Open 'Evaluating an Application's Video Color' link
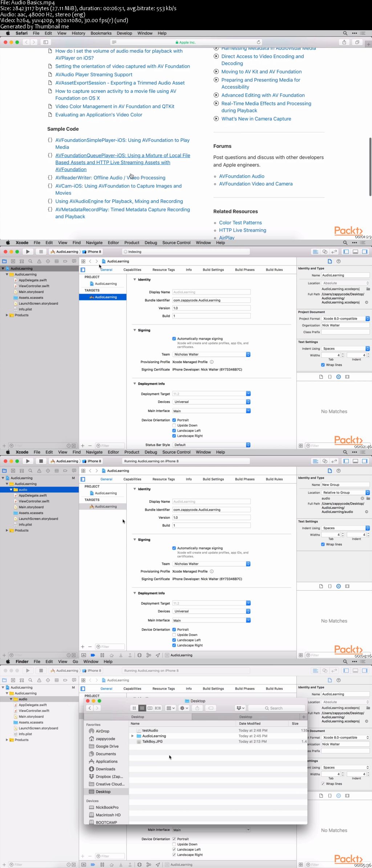Viewport: 372px width, 868px height. pos(99,115)
